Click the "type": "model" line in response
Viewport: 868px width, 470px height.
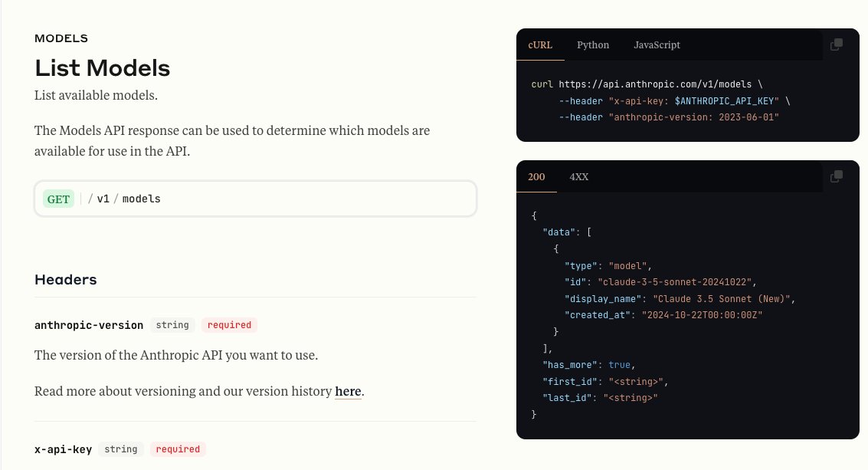(x=608, y=266)
